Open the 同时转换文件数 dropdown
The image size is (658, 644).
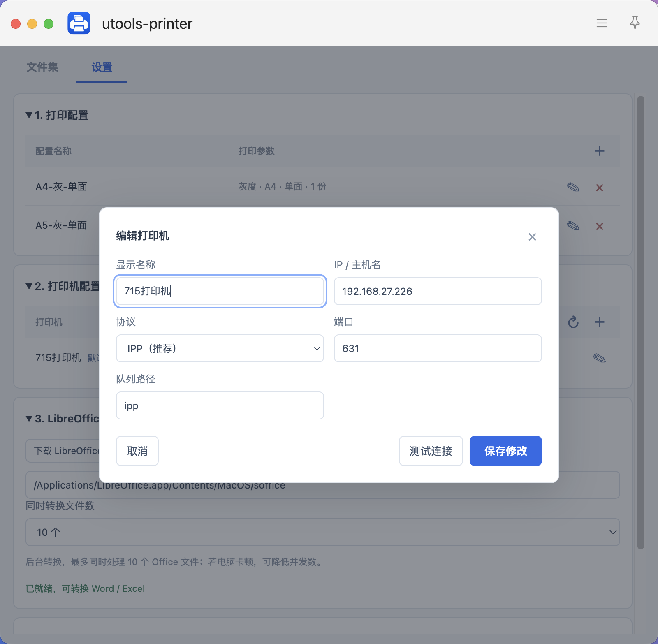pos(323,532)
